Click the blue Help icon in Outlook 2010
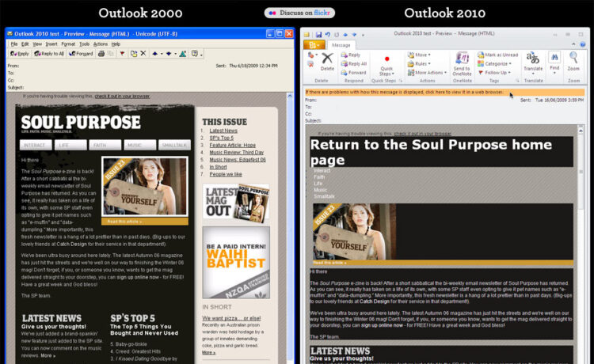The width and height of the screenshot is (594, 364). pos(583,44)
